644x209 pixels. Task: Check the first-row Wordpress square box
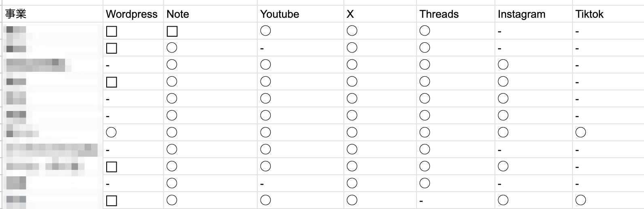112,31
